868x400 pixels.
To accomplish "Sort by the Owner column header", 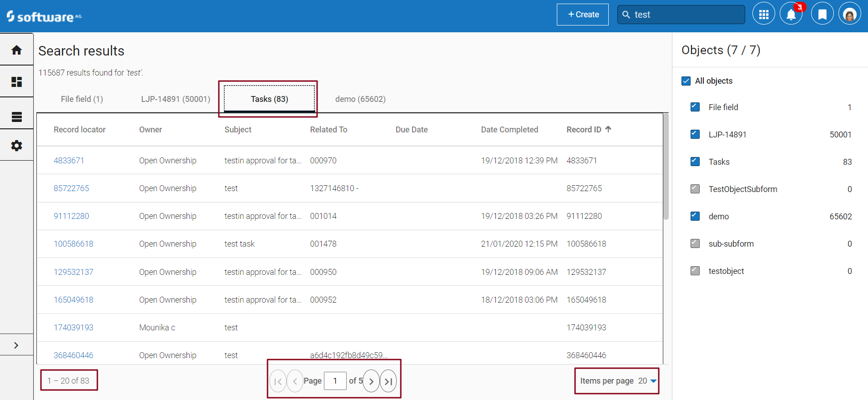I will click(x=151, y=130).
